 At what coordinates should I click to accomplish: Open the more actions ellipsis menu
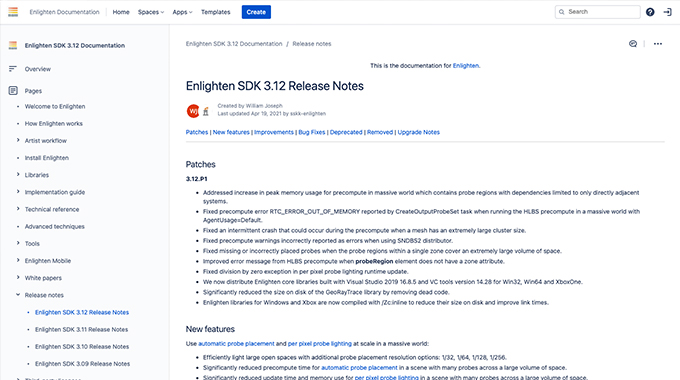point(658,44)
